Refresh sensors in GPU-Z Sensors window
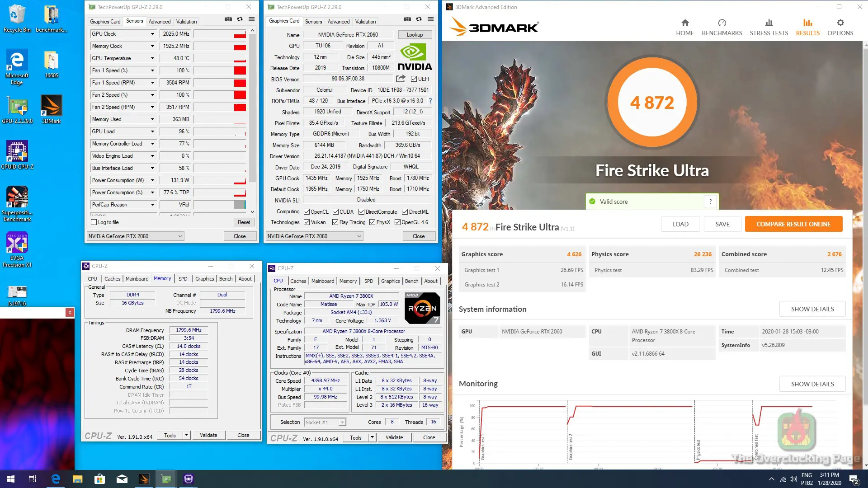868x488 pixels. tap(240, 19)
